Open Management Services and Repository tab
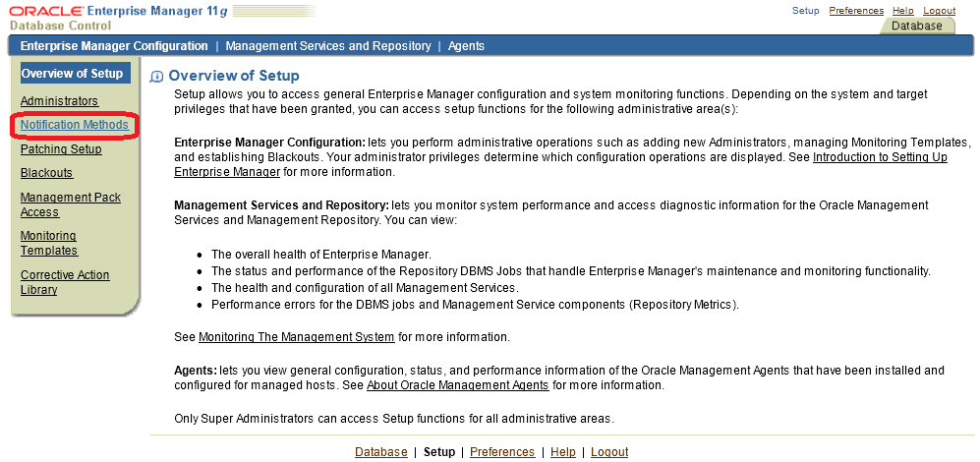 point(328,45)
